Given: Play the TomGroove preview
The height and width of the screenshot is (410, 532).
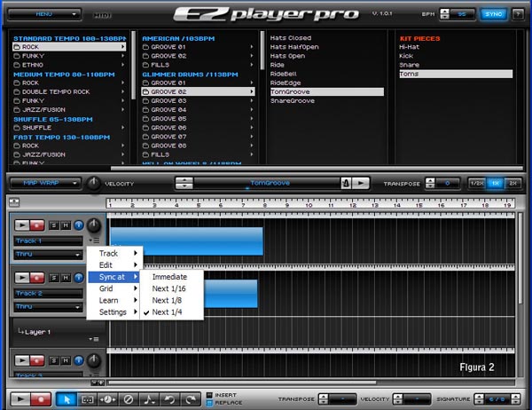Looking at the screenshot, I should 361,184.
